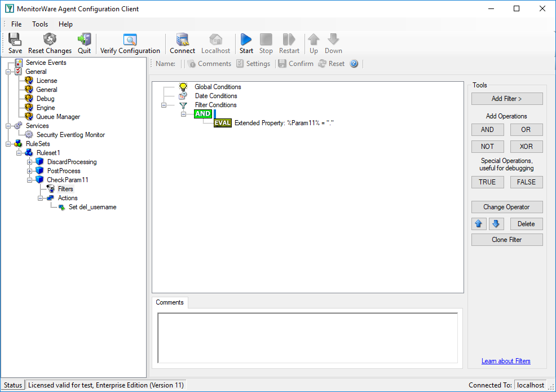Collapse the Ruleset1 tree node

tap(19, 153)
